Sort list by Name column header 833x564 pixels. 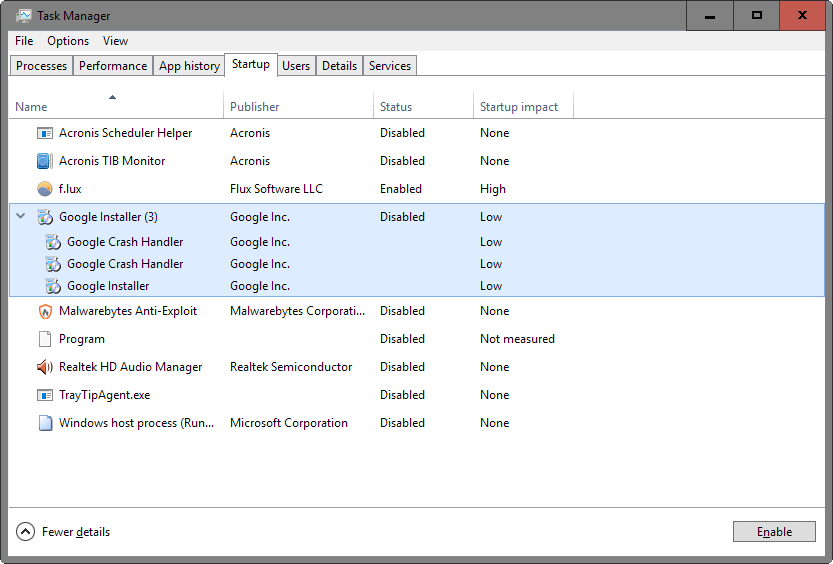31,107
